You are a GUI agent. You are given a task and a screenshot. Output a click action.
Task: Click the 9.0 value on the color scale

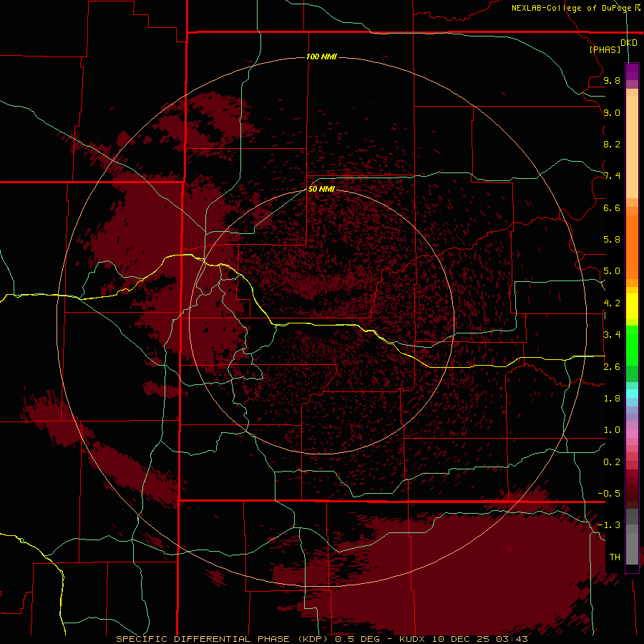(612, 112)
